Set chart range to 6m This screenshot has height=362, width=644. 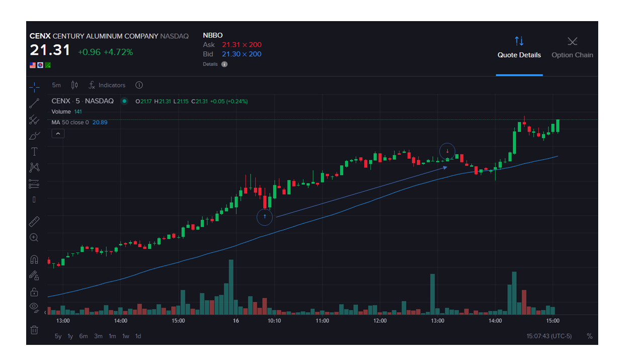click(x=84, y=336)
